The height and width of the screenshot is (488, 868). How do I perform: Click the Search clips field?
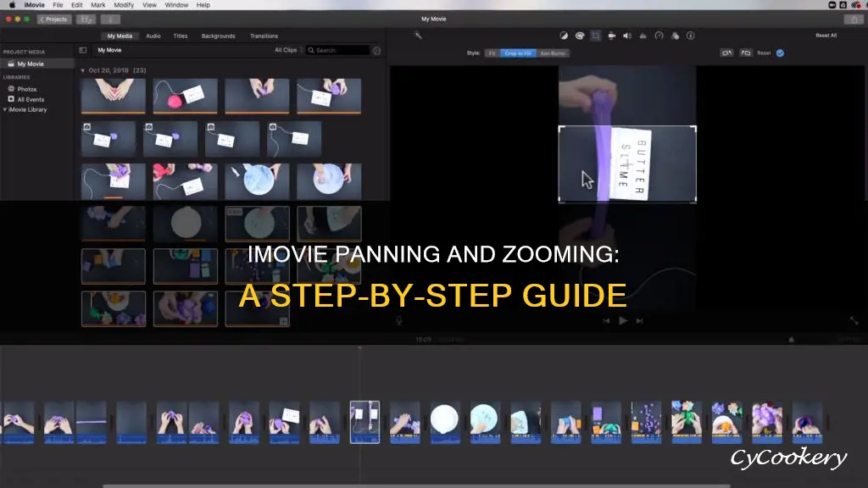click(337, 50)
